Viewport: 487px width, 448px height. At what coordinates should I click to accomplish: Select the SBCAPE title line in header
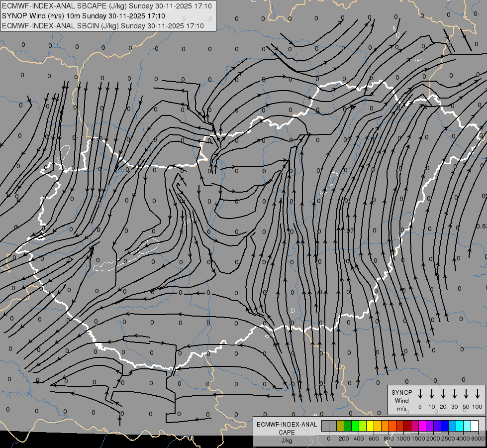click(107, 6)
